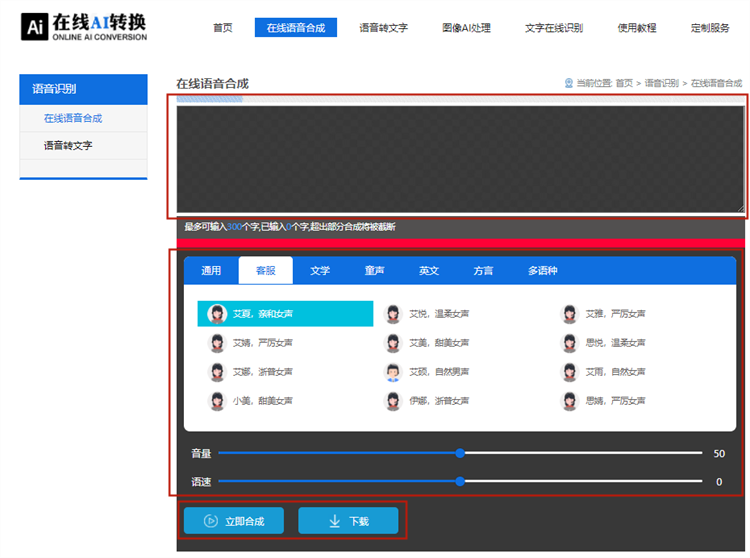Click inside the dark text input area
The image size is (750, 558).
click(461, 159)
